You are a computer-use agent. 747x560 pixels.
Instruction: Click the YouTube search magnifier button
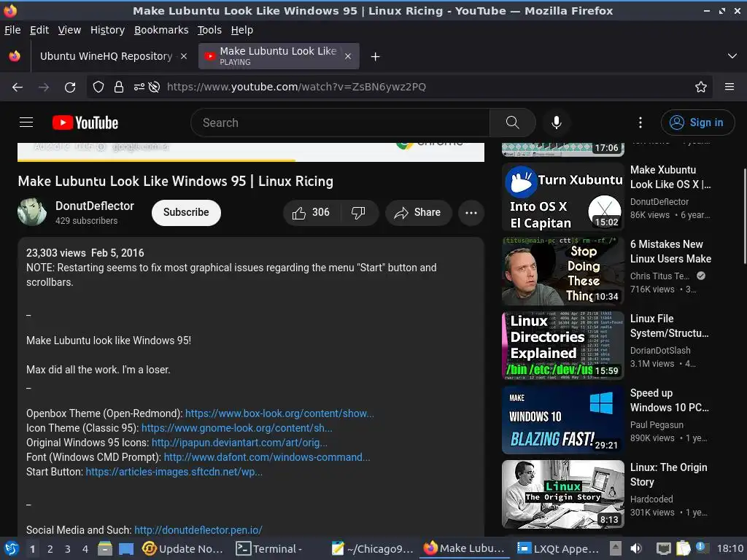[x=513, y=122]
